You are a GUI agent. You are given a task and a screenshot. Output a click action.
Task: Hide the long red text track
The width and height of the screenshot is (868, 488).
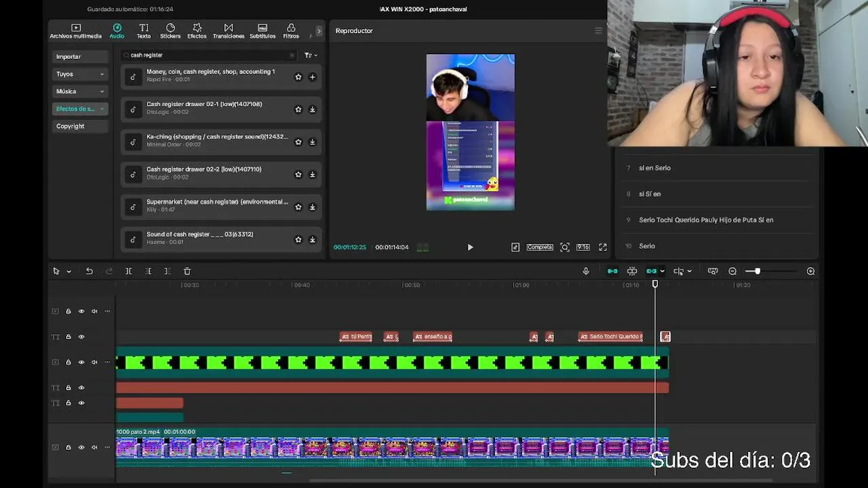coord(81,388)
